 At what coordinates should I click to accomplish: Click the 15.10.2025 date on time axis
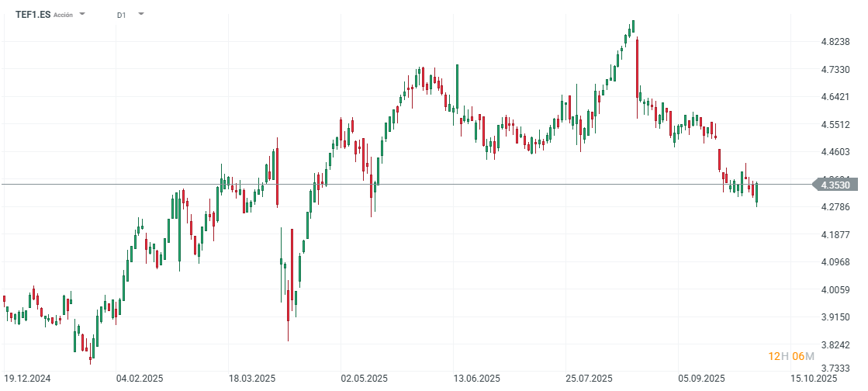tap(814, 379)
